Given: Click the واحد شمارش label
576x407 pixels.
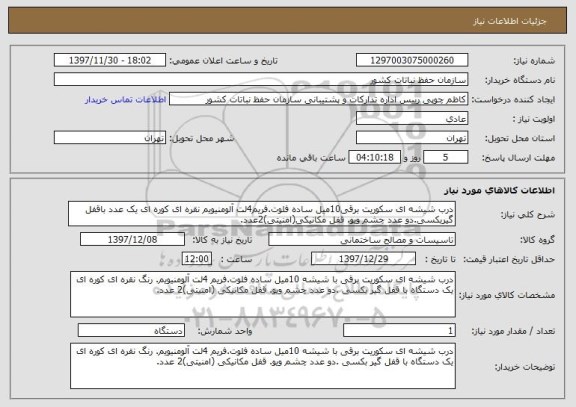Looking at the screenshot, I should 225,331.
